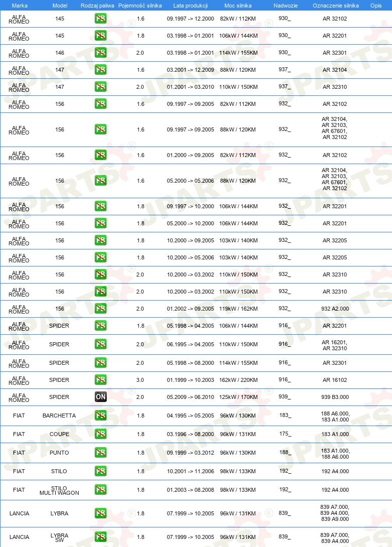Screen dimensions: 392x547
Task: Click the model cell 'LYBRA SW'
Action: pos(59,537)
